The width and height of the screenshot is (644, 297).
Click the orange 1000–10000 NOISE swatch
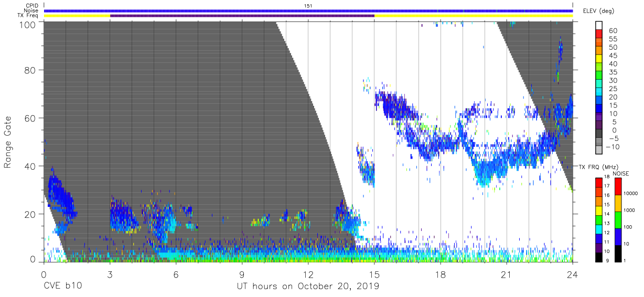coord(618,203)
